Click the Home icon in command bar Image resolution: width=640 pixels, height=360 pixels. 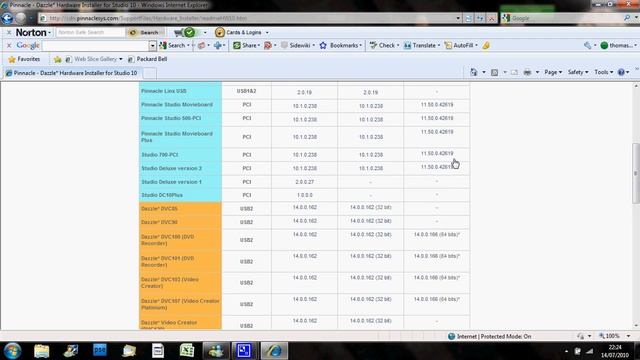click(473, 72)
